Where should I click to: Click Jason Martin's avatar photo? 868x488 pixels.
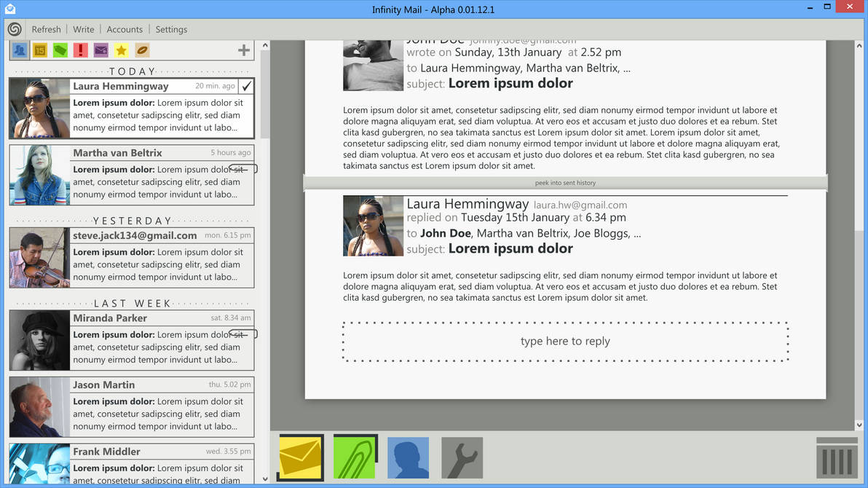coord(40,407)
